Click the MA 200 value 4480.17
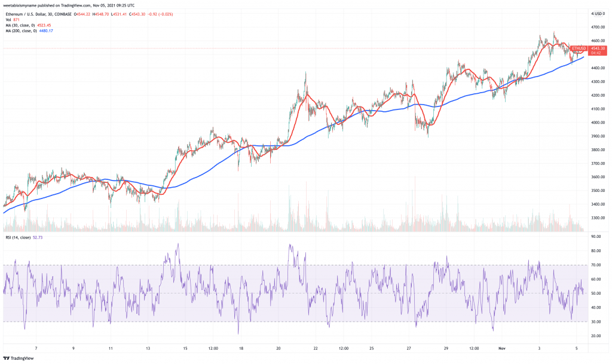 point(46,31)
